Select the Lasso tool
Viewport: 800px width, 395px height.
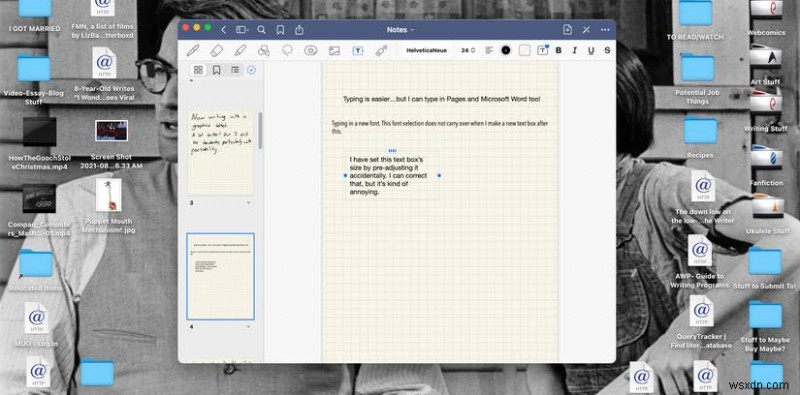287,51
